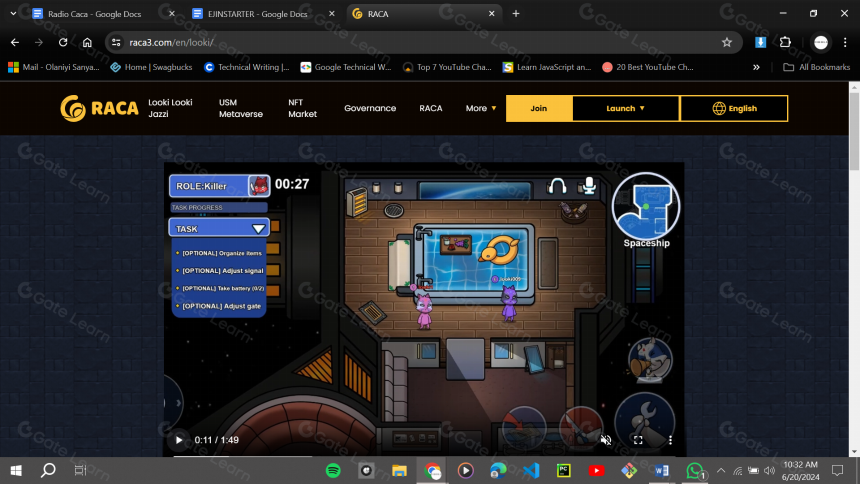Play the gameplay video
Viewport: 860px width, 484px height.
point(179,440)
